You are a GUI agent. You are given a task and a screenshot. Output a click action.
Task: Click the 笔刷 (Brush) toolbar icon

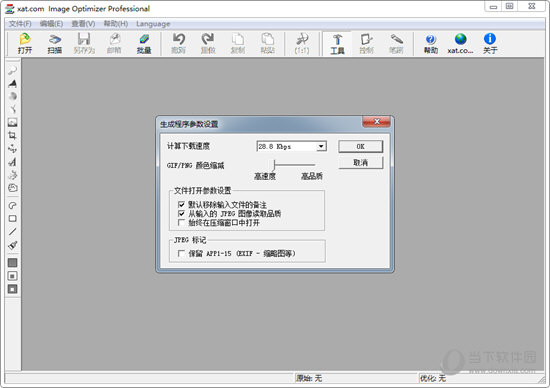tap(396, 43)
